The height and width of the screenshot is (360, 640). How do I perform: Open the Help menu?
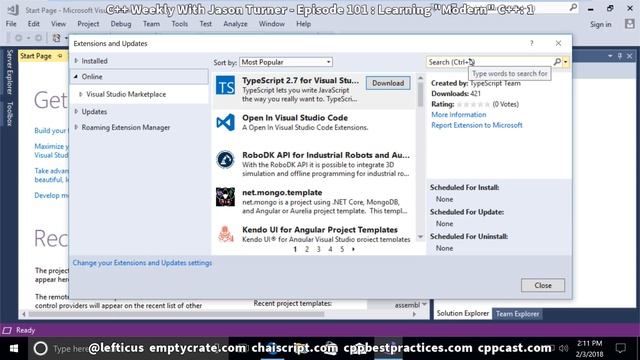click(304, 24)
